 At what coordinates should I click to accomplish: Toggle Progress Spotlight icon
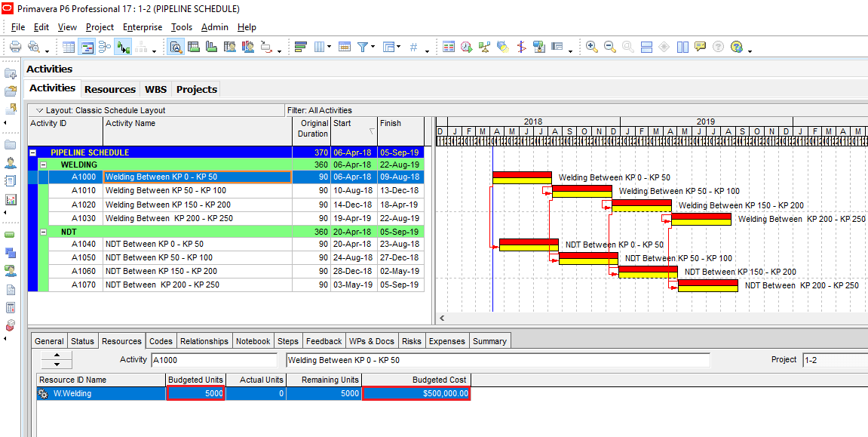[x=503, y=47]
